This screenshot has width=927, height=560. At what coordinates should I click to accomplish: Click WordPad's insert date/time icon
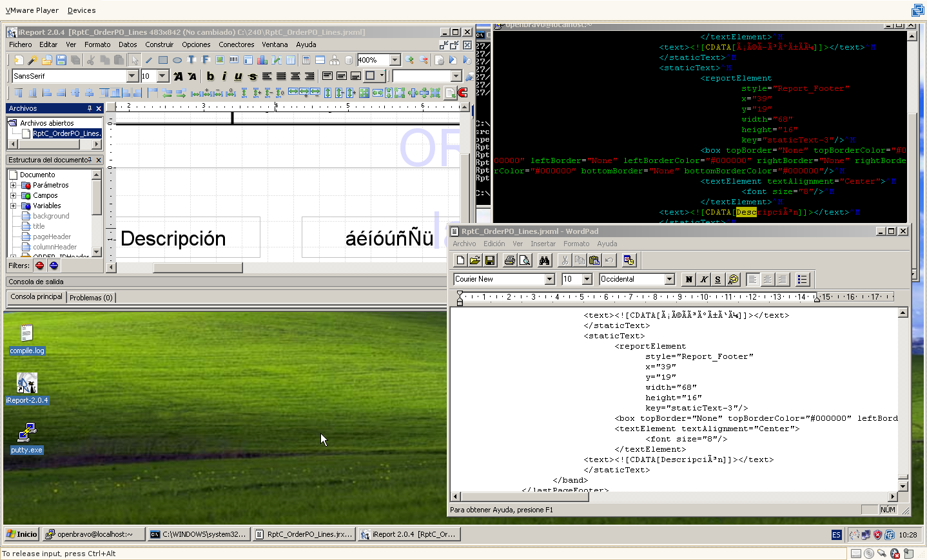click(x=629, y=260)
